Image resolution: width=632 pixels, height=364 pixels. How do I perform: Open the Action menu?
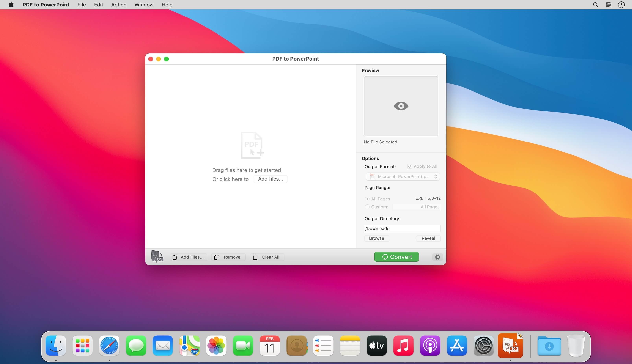pos(119,5)
